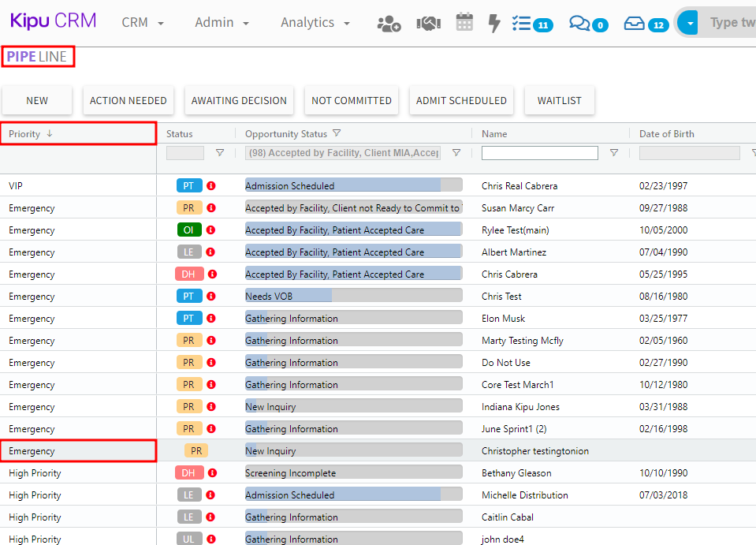
Task: Click red alert icon in Chris Real Cabrera row
Action: tap(211, 186)
